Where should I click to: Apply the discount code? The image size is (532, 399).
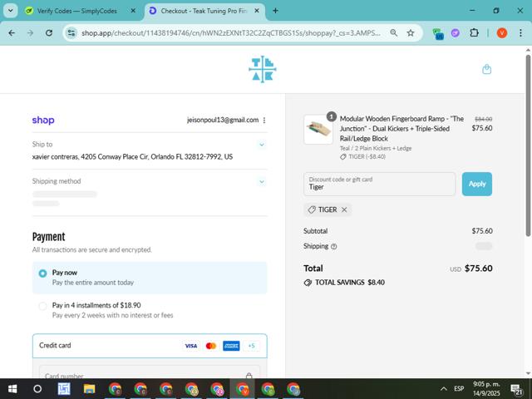[x=476, y=184]
